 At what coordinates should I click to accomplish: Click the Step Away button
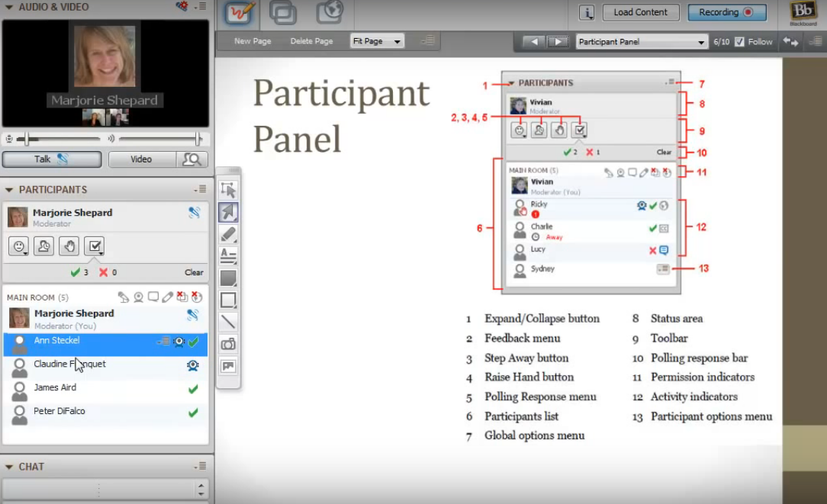[43, 246]
